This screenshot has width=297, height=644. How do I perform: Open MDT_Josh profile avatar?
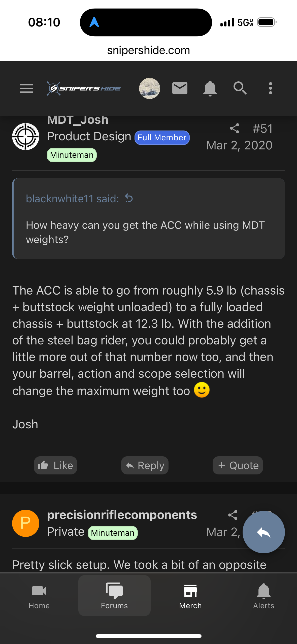26,137
